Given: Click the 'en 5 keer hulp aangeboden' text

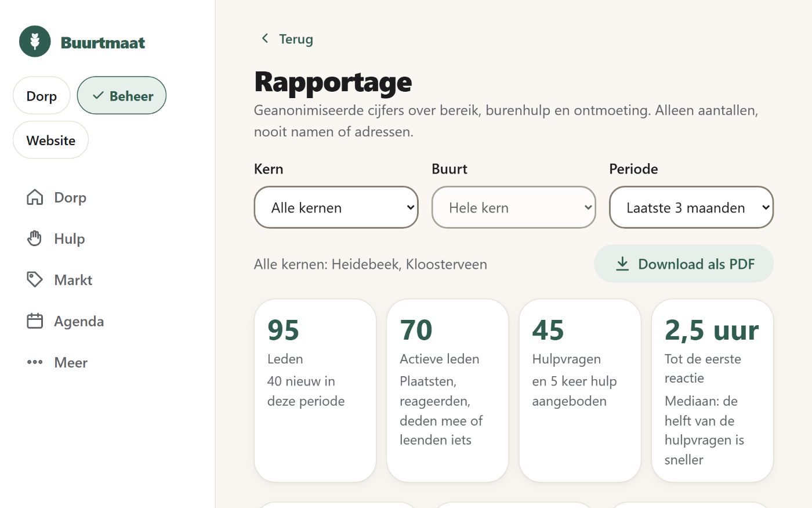Looking at the screenshot, I should coord(574,391).
